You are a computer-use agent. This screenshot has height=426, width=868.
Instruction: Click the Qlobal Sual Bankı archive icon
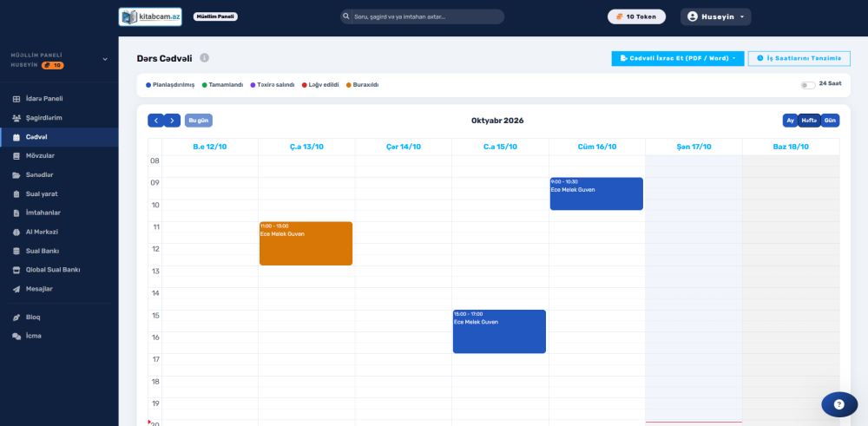coord(16,270)
